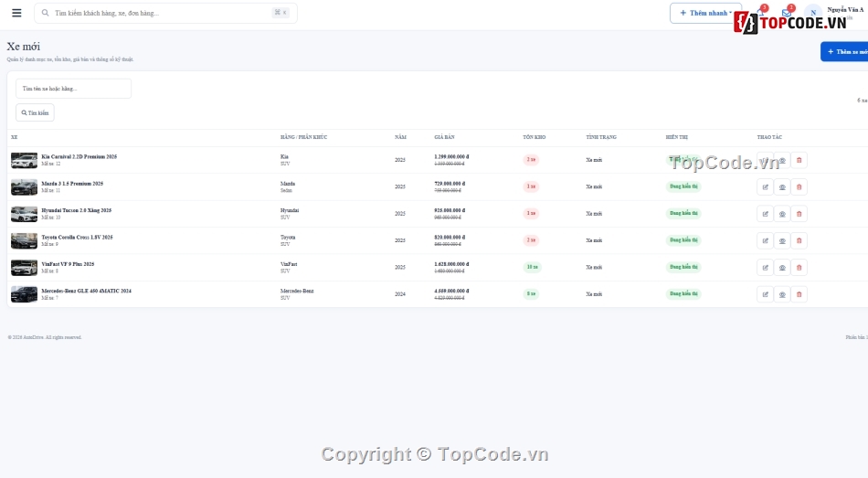Viewport: 868px width, 478px height.
Task: Delete the Hyundai Tucson row
Action: [799, 214]
